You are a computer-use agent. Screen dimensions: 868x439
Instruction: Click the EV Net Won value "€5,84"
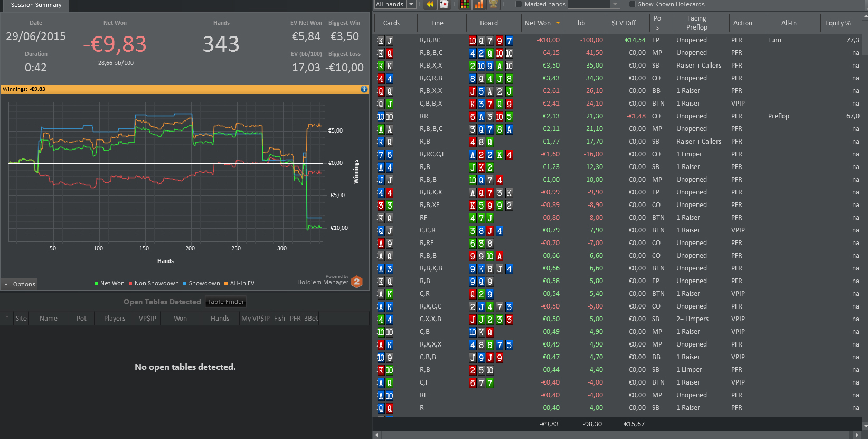coord(306,36)
